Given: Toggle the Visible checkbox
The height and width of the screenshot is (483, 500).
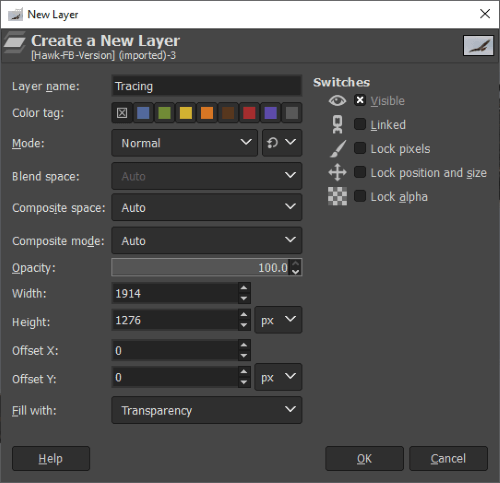Looking at the screenshot, I should point(360,100).
